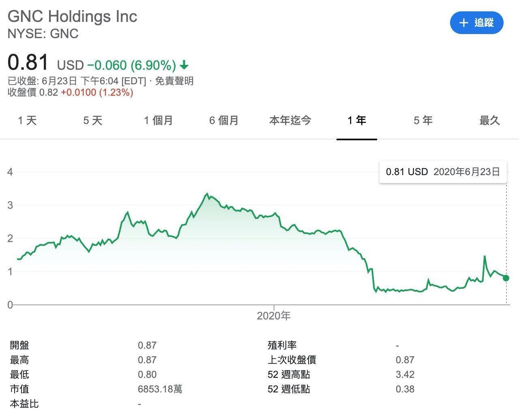Click the 2020年 axis label

274,316
